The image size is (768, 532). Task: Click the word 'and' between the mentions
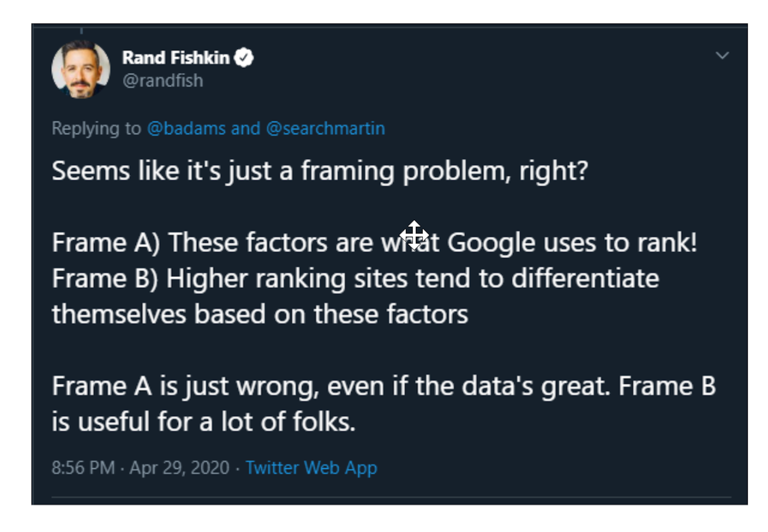click(246, 128)
